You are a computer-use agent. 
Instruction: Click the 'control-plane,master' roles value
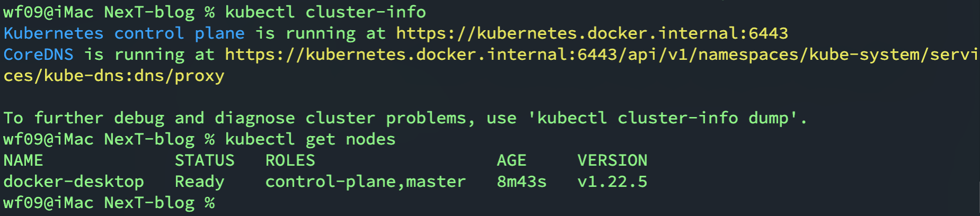[366, 182]
